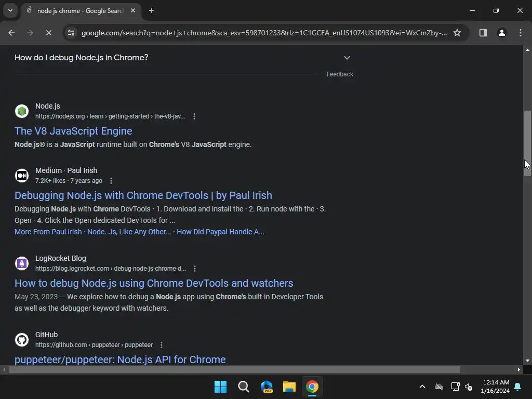Click the nodejs.org breadcrumb URL text
This screenshot has height=399, width=532.
point(110,116)
